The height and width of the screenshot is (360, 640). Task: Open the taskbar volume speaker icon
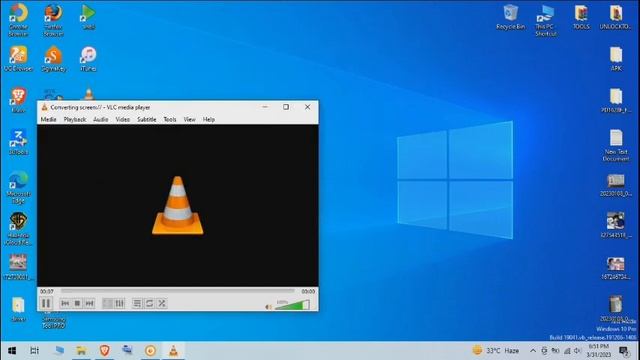pyautogui.click(x=578, y=351)
